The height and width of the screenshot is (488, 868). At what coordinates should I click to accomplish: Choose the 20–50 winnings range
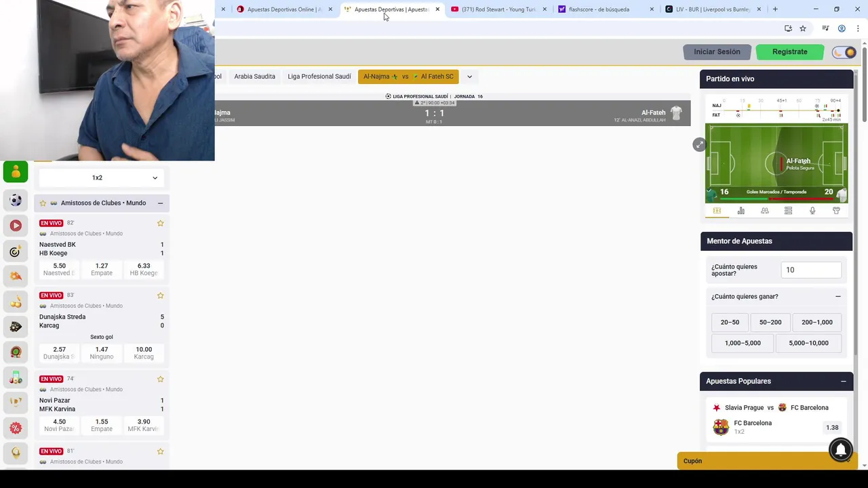pyautogui.click(x=730, y=323)
